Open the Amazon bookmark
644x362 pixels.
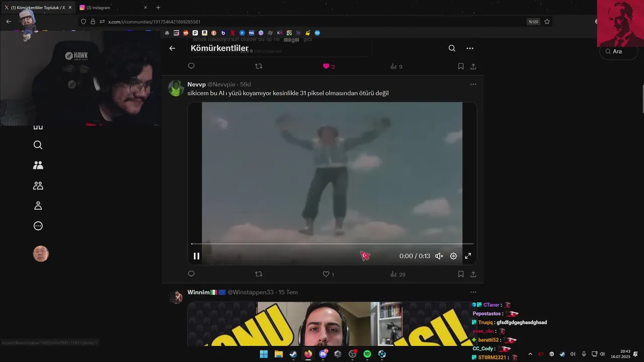[x=204, y=33]
